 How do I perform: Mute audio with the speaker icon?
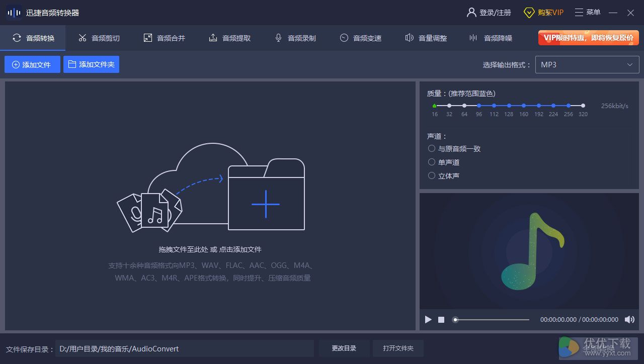pyautogui.click(x=629, y=319)
